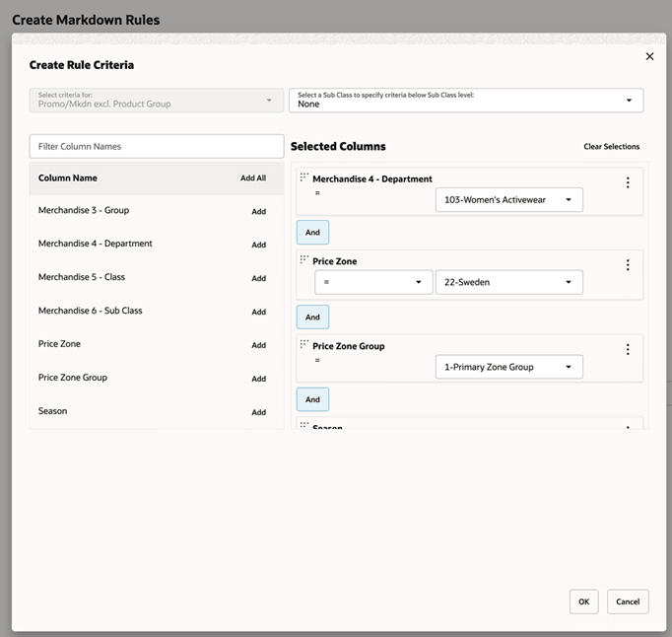Add Price Zone column

(258, 345)
